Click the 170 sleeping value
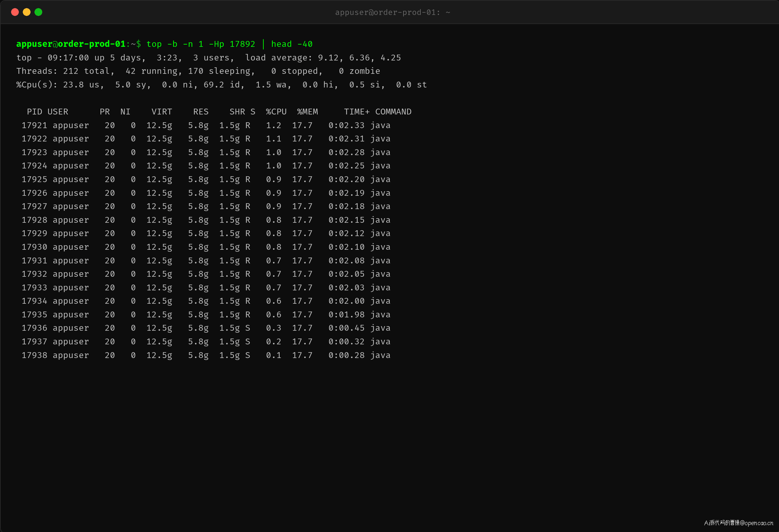 click(x=219, y=71)
